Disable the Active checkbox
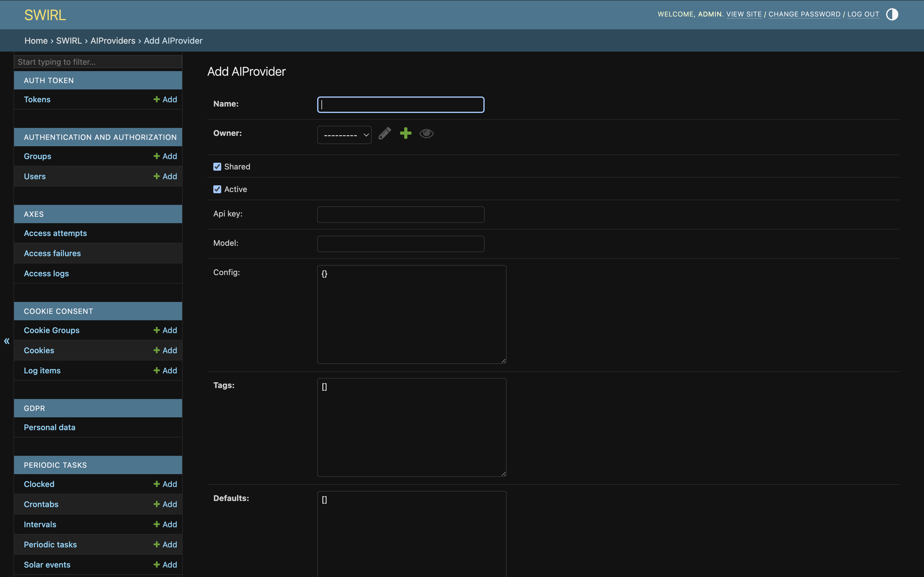924x577 pixels. coord(217,189)
